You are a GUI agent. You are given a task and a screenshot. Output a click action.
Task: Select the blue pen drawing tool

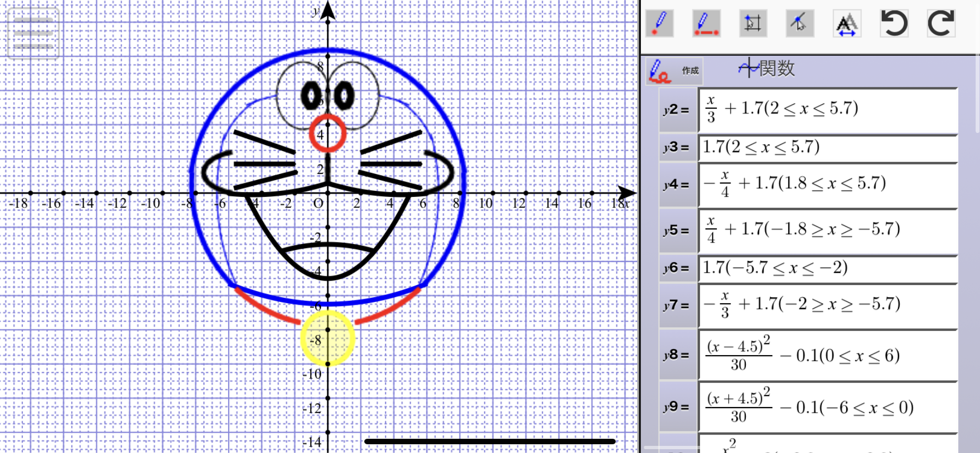[660, 24]
